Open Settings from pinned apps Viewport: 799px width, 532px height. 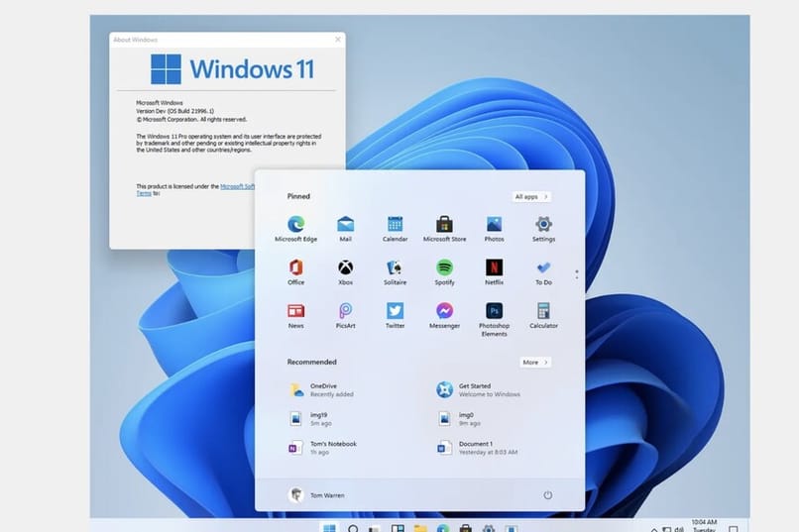543,229
